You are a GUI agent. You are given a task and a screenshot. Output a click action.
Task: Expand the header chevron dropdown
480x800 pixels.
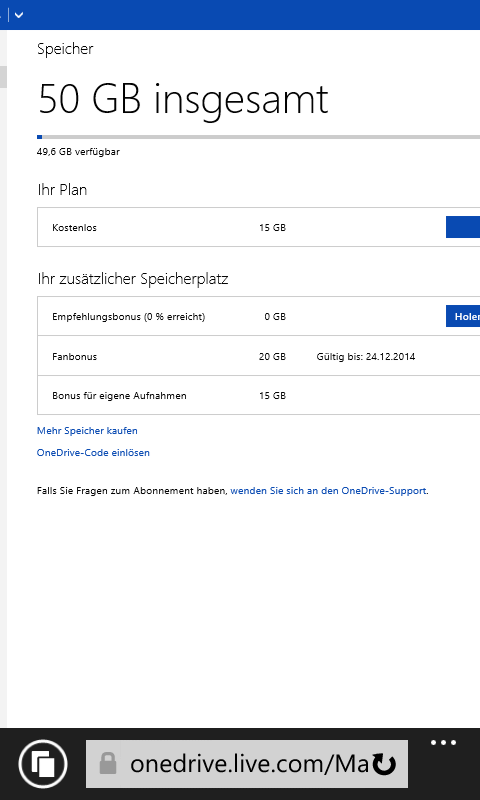pos(19,15)
